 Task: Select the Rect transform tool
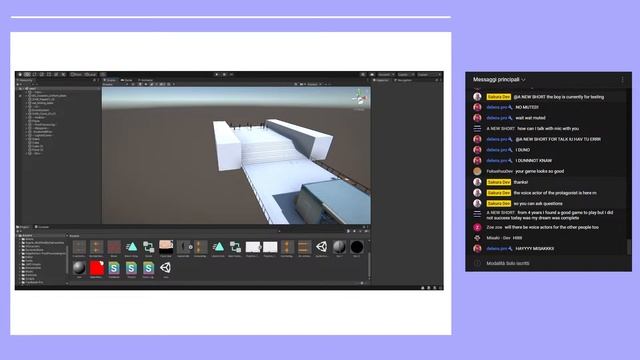tap(49, 75)
